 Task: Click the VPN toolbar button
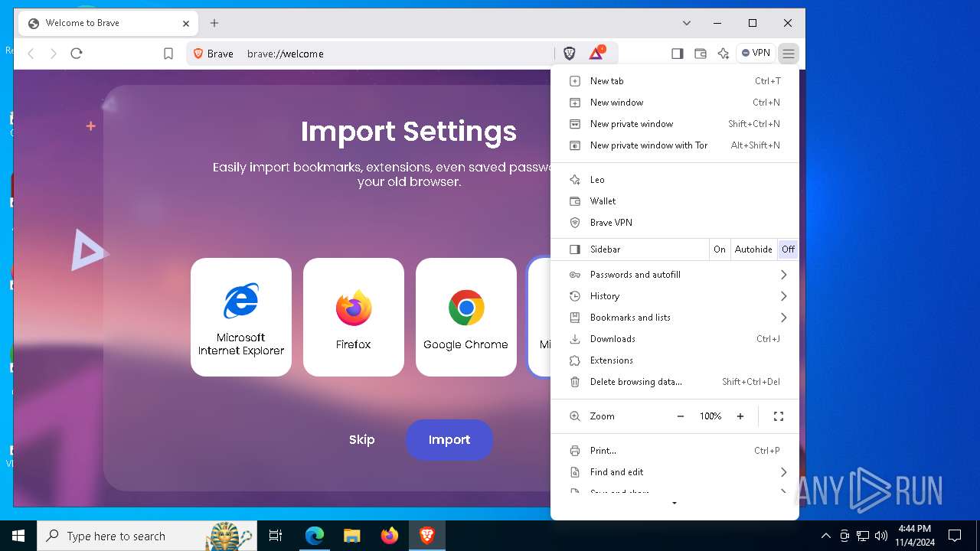pyautogui.click(x=756, y=54)
